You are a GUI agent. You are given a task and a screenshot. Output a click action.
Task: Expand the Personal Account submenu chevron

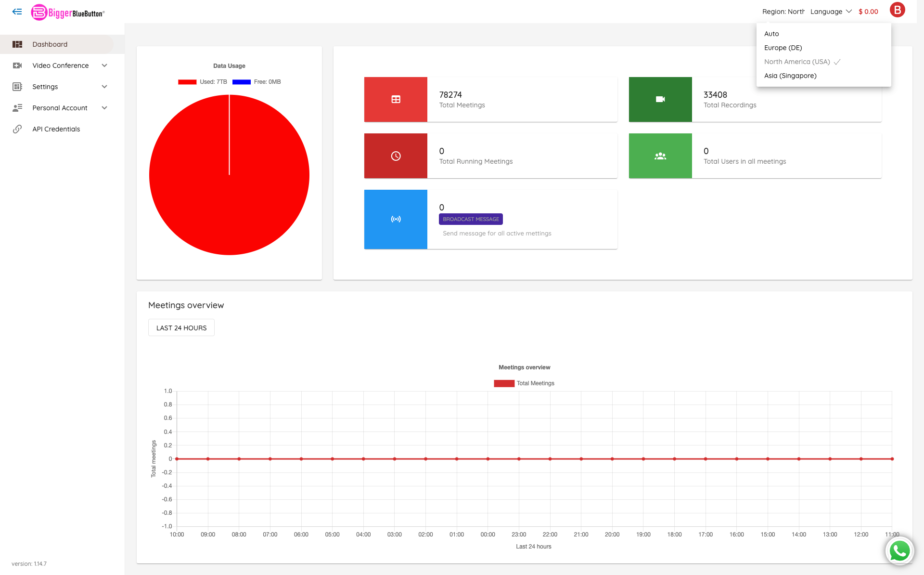[104, 108]
